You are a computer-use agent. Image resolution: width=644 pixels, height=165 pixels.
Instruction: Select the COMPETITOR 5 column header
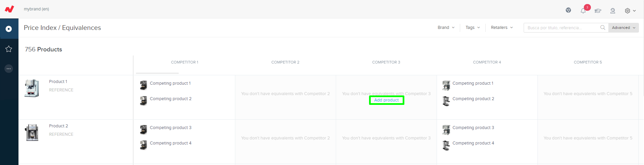click(588, 62)
